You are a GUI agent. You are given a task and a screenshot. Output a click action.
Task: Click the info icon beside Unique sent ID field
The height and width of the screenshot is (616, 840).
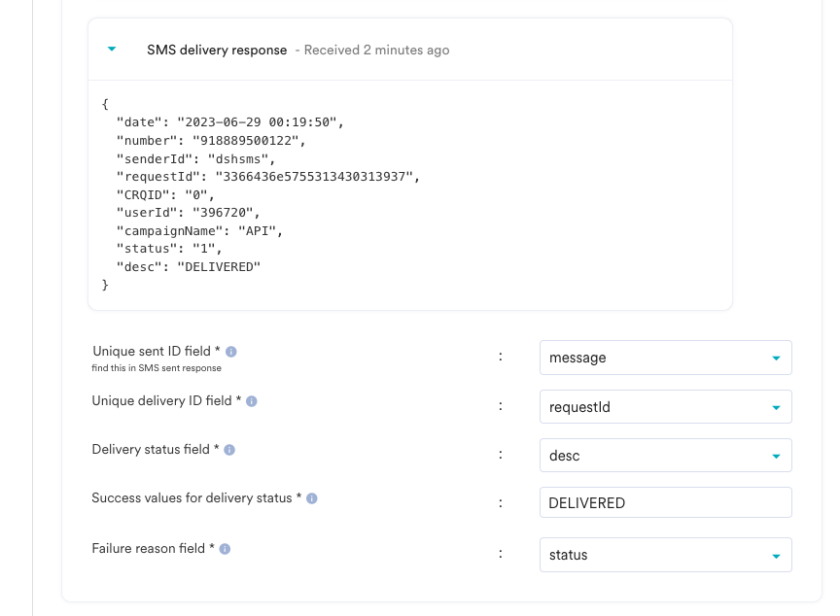click(231, 352)
